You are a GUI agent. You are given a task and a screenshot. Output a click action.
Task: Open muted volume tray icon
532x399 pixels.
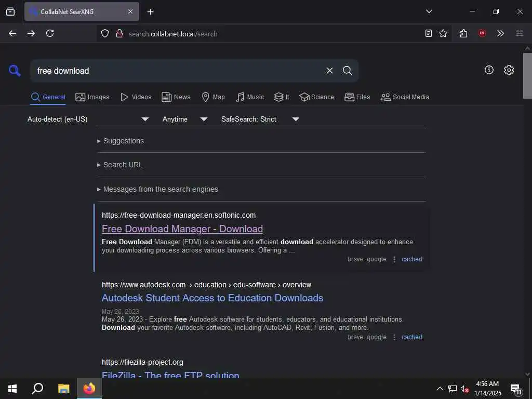point(464,389)
